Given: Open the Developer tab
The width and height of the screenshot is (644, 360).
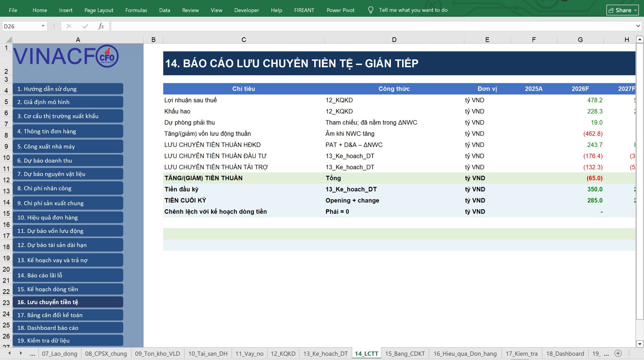Looking at the screenshot, I should pos(247,10).
